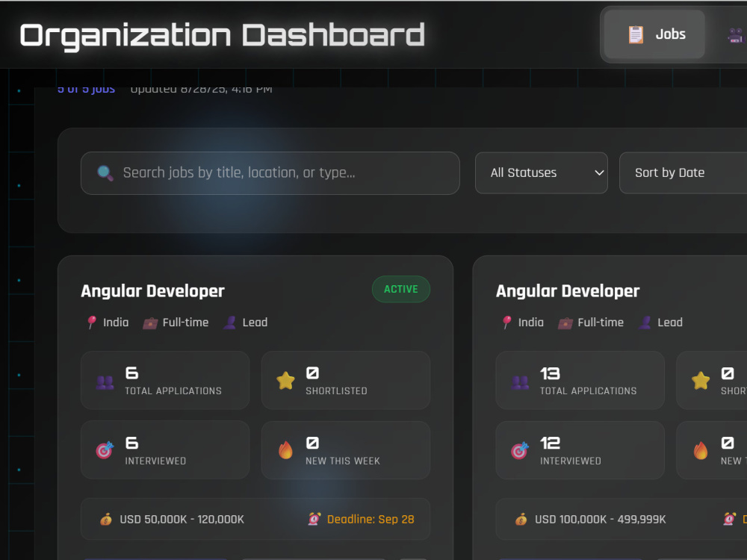The image size is (747, 560).
Task: Click the briefcase icon beside first Full-time
Action: tap(150, 323)
